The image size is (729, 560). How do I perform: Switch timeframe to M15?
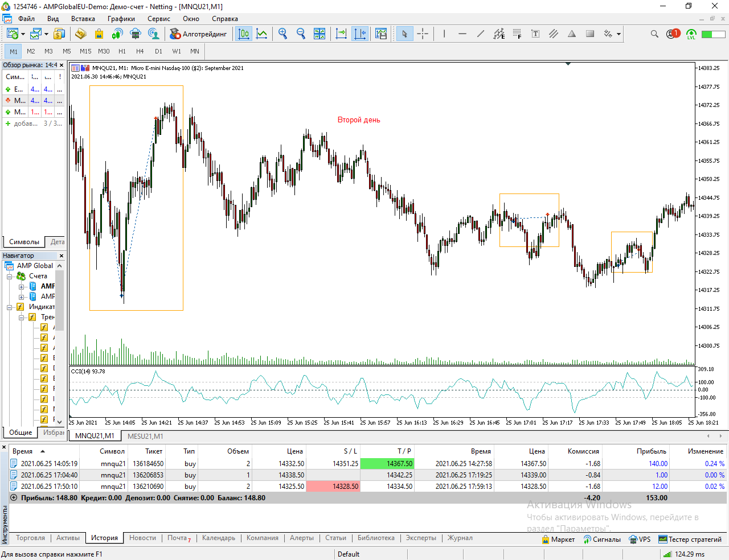(x=85, y=51)
